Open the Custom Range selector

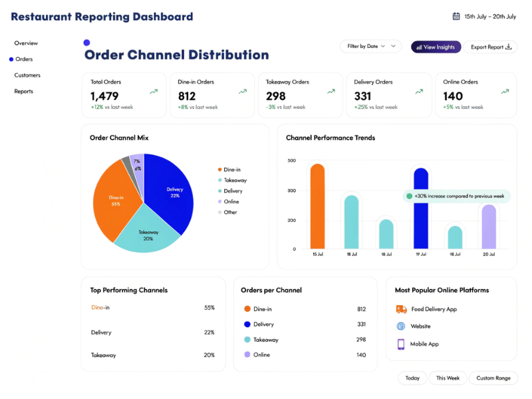[493, 378]
